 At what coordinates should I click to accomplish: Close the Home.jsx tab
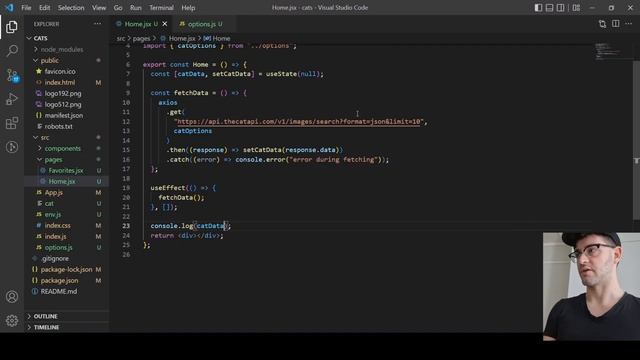point(165,24)
